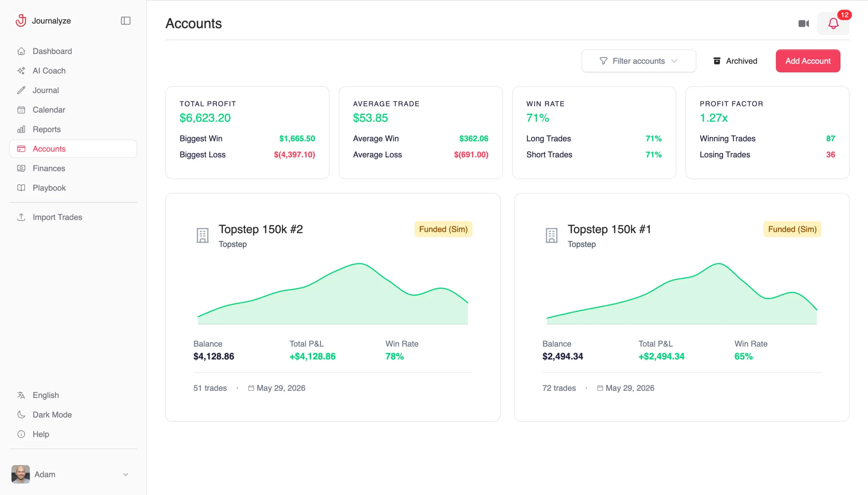
Task: Click the Journal pencil icon
Action: 21,90
